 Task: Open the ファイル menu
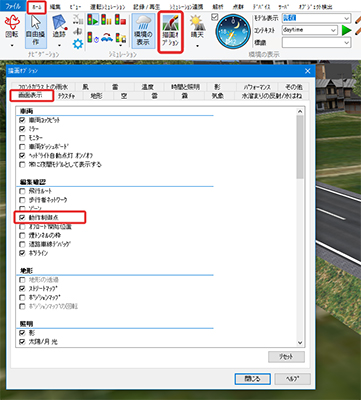(13, 6)
